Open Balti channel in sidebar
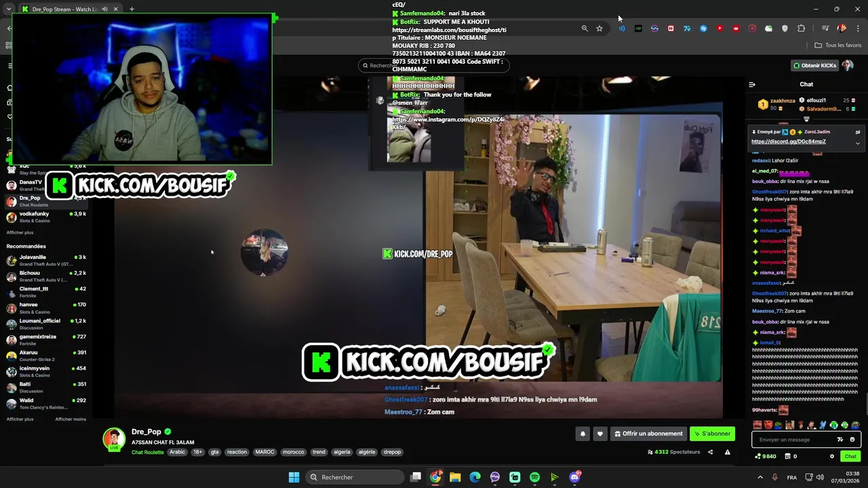868x488 pixels. (x=46, y=387)
